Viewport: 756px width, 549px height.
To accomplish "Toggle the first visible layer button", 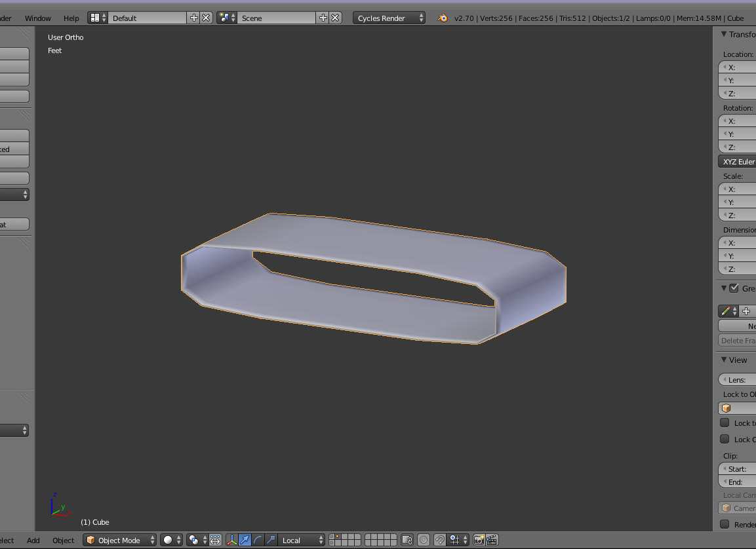I will click(332, 537).
